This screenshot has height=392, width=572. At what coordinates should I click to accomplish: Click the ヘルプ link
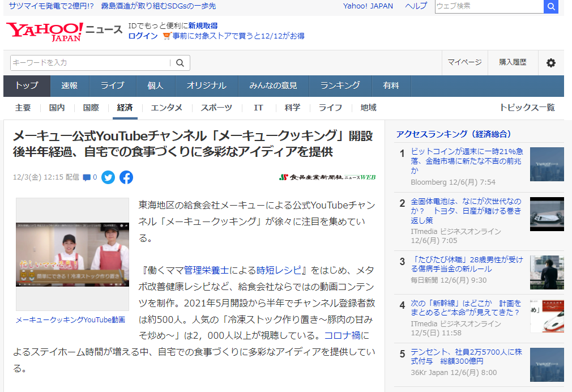point(416,6)
